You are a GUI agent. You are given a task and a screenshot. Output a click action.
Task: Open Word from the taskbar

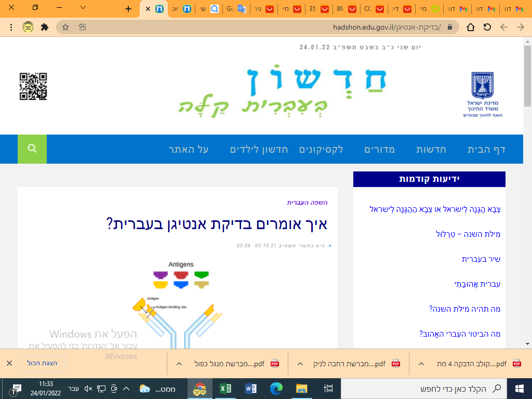tap(251, 389)
